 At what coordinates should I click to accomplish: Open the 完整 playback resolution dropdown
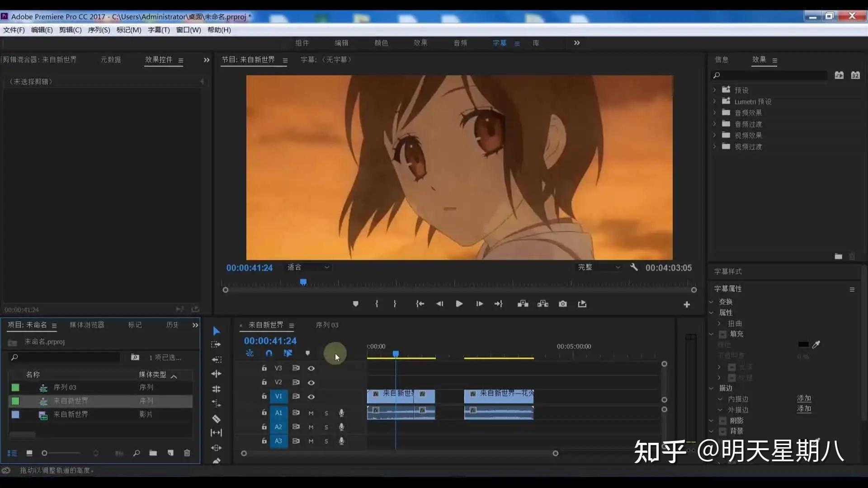point(599,267)
